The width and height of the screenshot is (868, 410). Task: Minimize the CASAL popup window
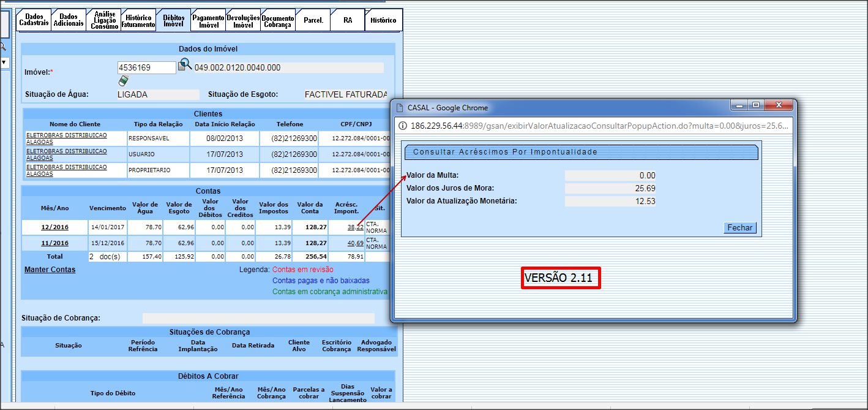(739, 105)
